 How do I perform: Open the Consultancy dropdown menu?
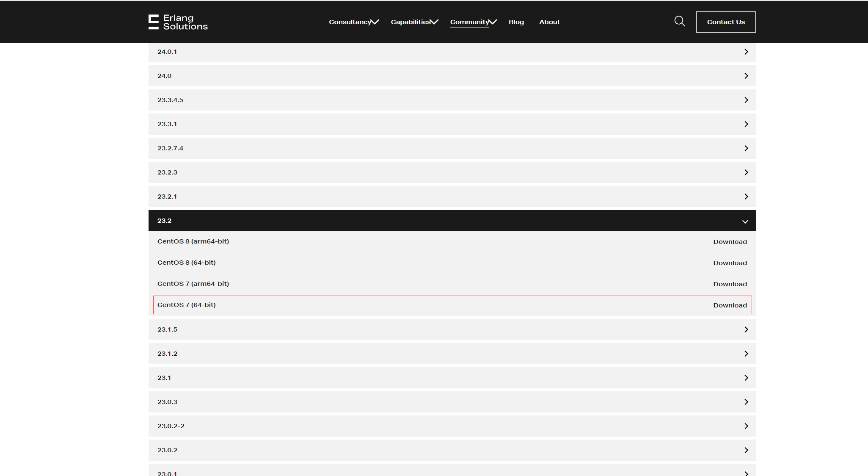tap(354, 22)
